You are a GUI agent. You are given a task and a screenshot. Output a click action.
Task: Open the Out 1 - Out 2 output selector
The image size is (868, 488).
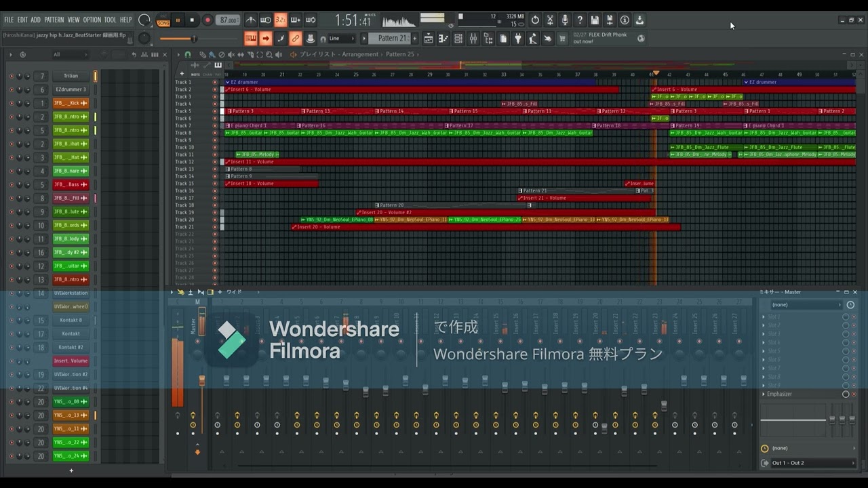click(x=812, y=463)
